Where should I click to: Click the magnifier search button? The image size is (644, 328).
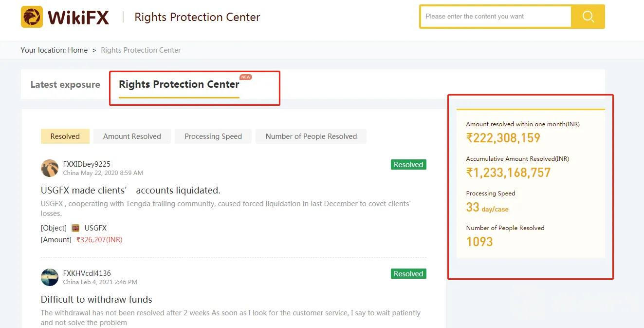[x=588, y=17]
